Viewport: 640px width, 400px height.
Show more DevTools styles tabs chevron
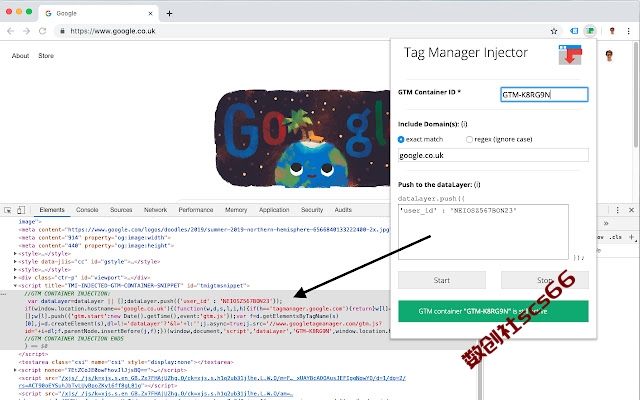click(606, 223)
